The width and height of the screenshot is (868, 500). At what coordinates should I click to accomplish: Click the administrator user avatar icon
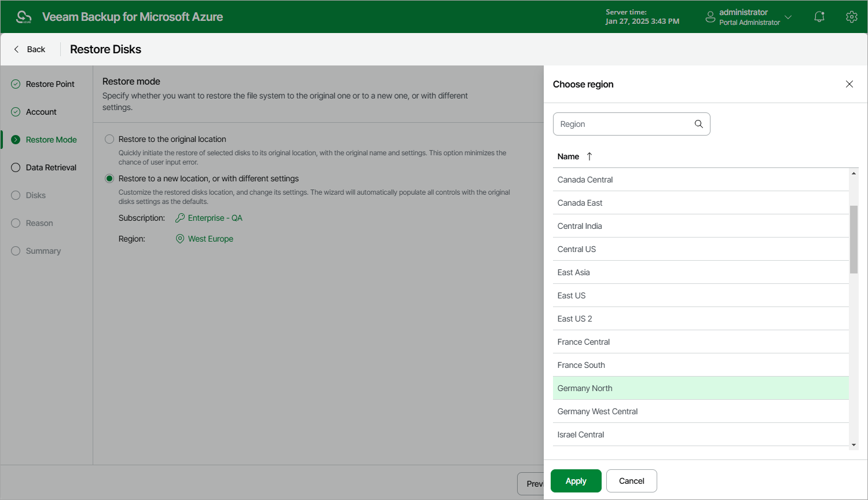pos(710,17)
